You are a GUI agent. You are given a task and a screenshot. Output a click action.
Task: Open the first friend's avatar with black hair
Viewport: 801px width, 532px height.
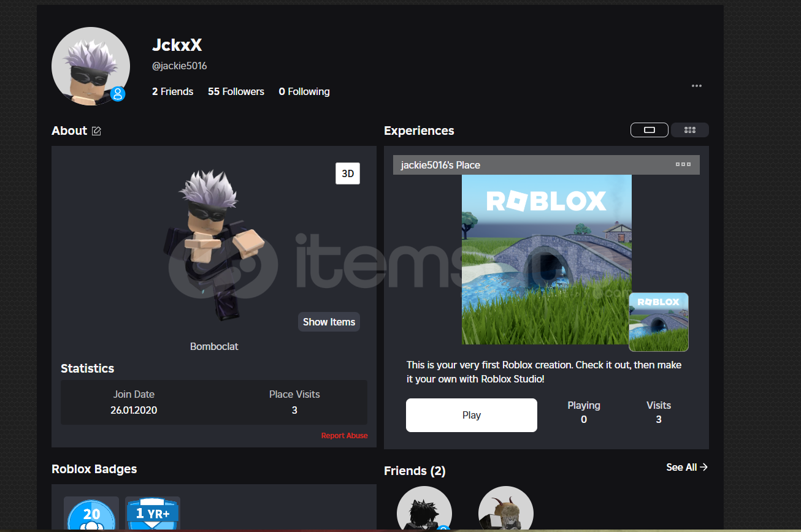[x=424, y=509]
